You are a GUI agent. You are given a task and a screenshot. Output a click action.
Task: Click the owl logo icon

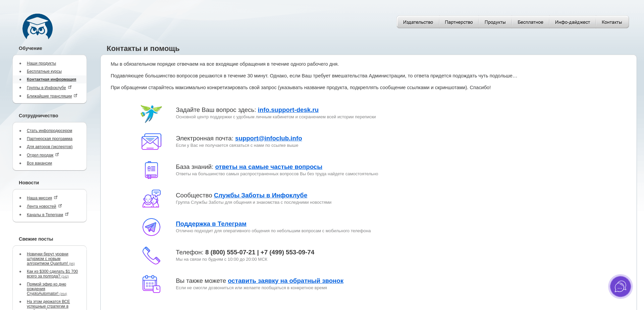pos(38,27)
